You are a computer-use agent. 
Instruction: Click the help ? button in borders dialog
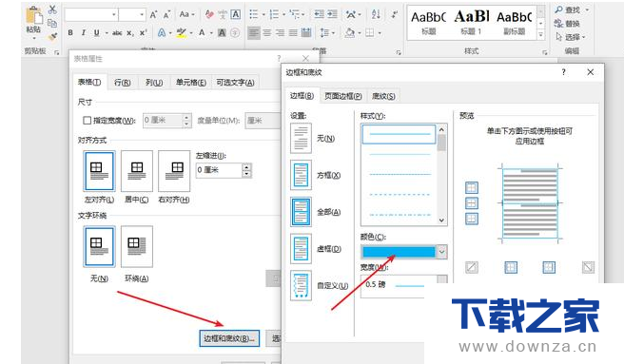(563, 72)
